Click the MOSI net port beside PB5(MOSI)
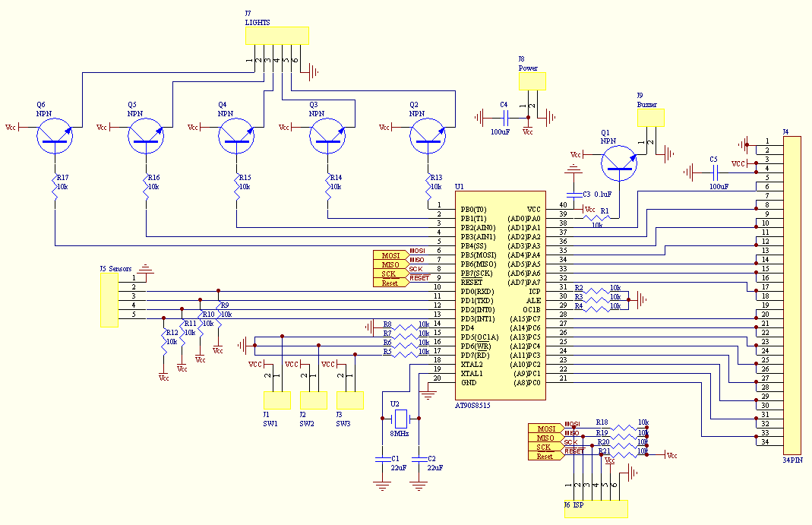812x525 pixels. [x=391, y=255]
